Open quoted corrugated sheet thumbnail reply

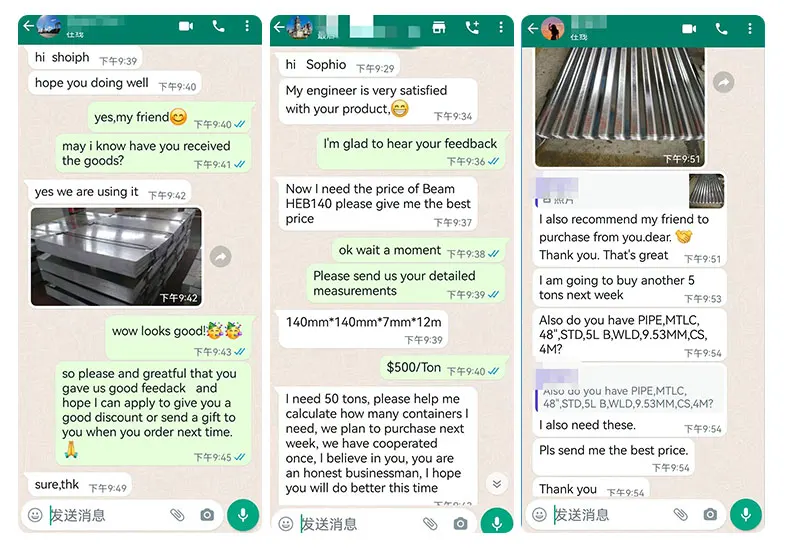pyautogui.click(x=706, y=191)
